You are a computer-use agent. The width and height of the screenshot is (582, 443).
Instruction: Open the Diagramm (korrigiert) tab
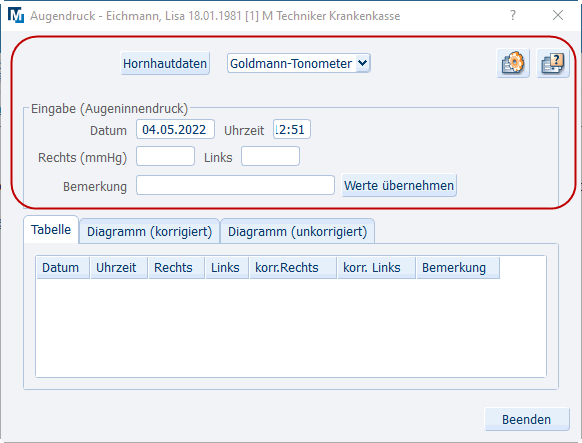click(149, 232)
